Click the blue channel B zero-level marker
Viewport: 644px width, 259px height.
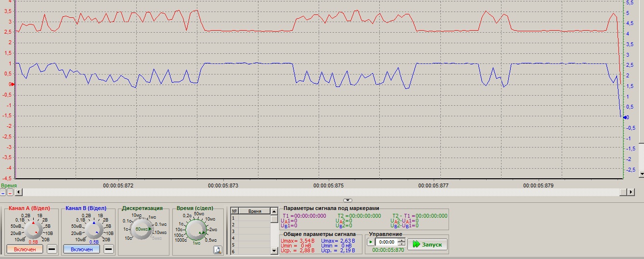tap(626, 117)
